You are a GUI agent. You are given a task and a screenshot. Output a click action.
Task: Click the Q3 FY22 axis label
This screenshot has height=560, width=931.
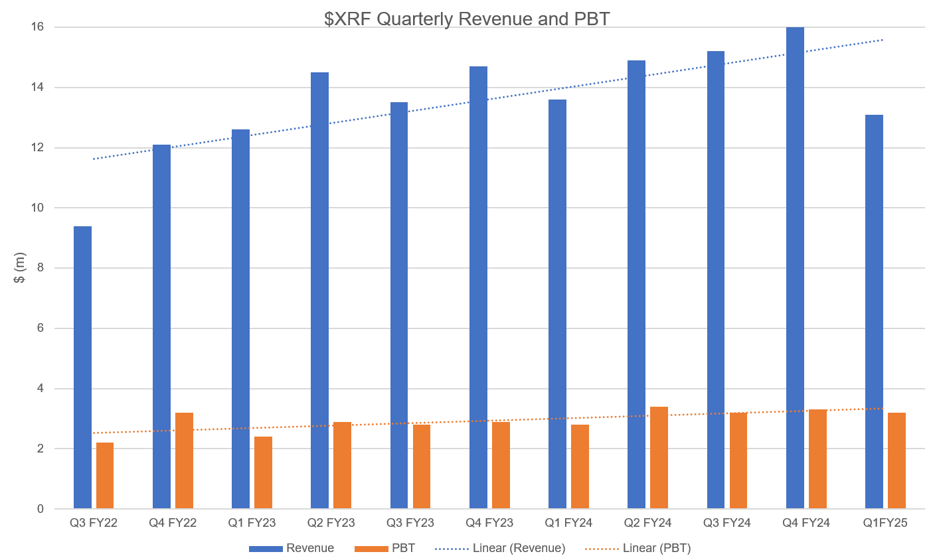click(x=94, y=523)
